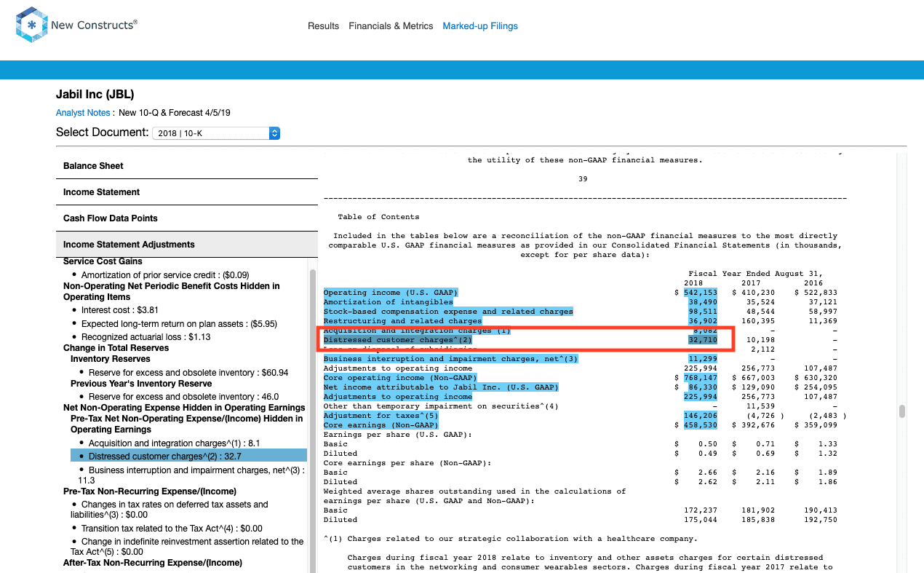Open the Select Document dropdown showing 2018 | 10-K
Image resolution: width=924 pixels, height=573 pixels.
coord(216,133)
